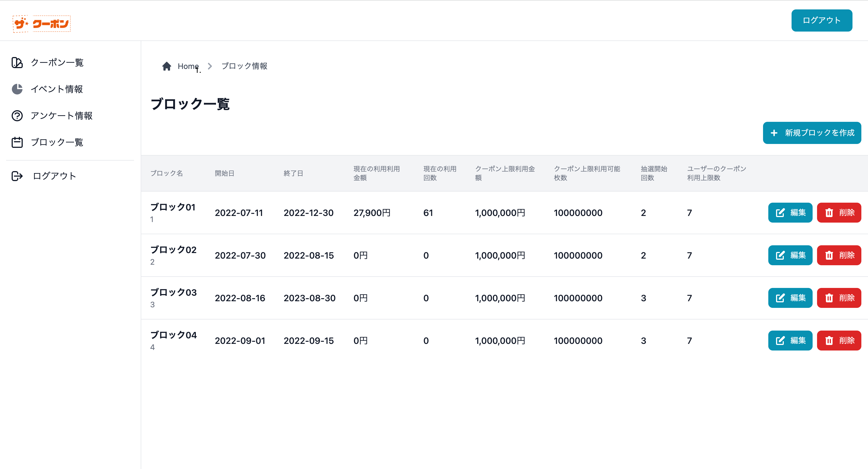This screenshot has width=868, height=469.
Task: Edit ブロック01 row
Action: [790, 213]
